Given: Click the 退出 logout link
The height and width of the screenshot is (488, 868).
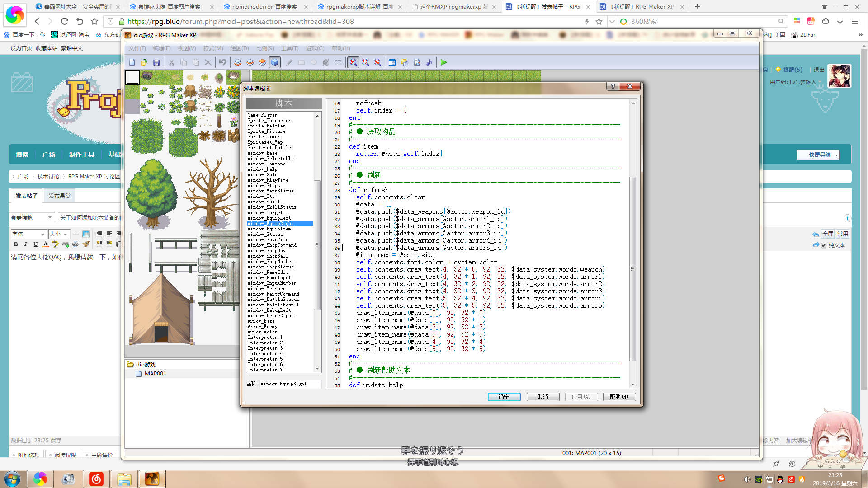Looking at the screenshot, I should pos(819,70).
